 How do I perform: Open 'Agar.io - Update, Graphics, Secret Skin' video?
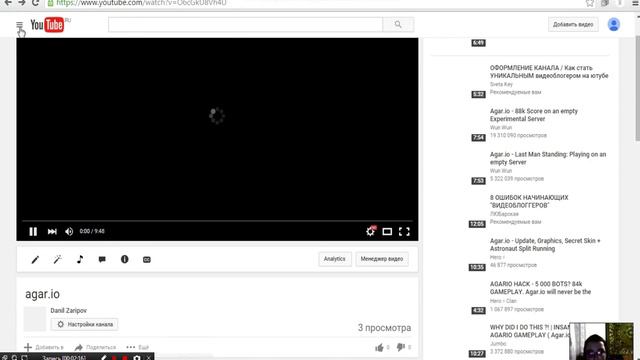(545, 244)
